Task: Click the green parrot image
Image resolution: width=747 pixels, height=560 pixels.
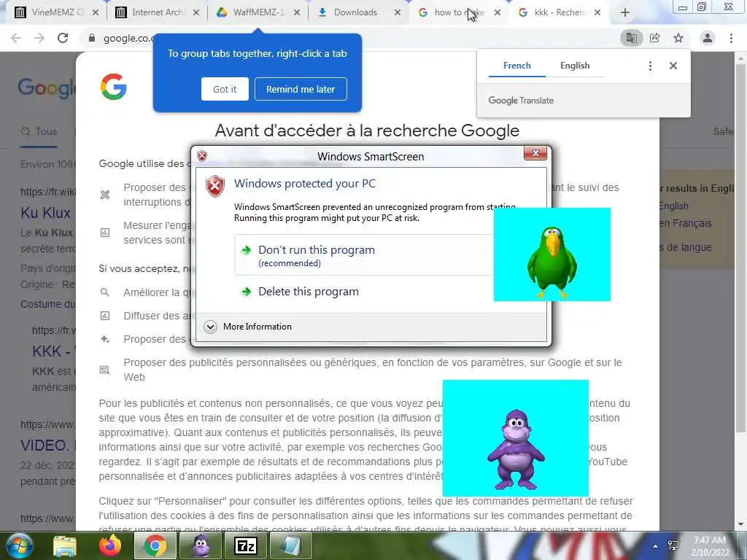Action: click(551, 254)
